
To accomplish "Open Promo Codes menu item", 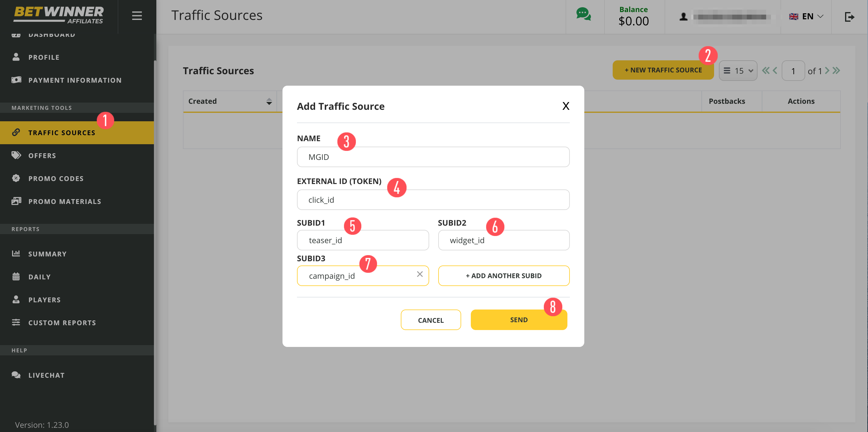I will pyautogui.click(x=56, y=179).
